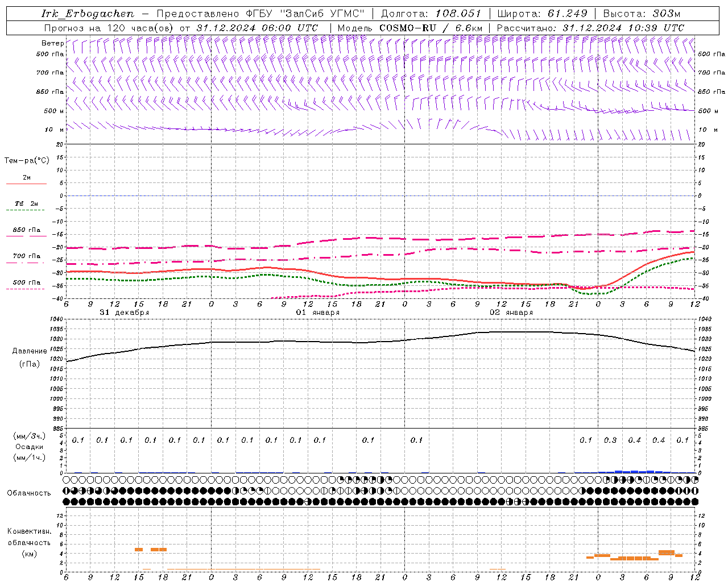Click the Широта 61.249 header value
The height and width of the screenshot is (582, 728).
coord(542,14)
